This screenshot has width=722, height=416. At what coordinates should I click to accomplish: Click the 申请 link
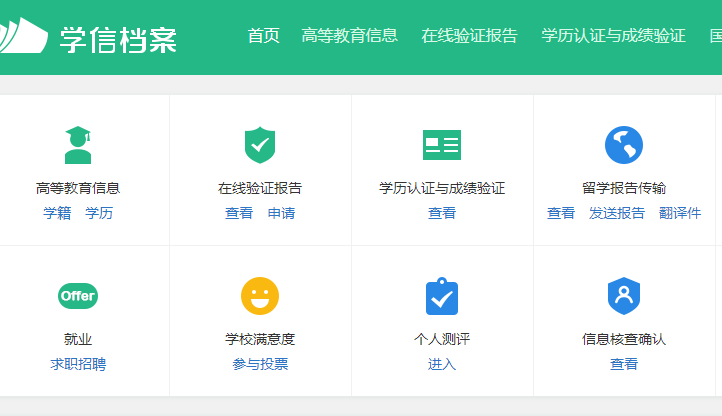click(x=281, y=213)
